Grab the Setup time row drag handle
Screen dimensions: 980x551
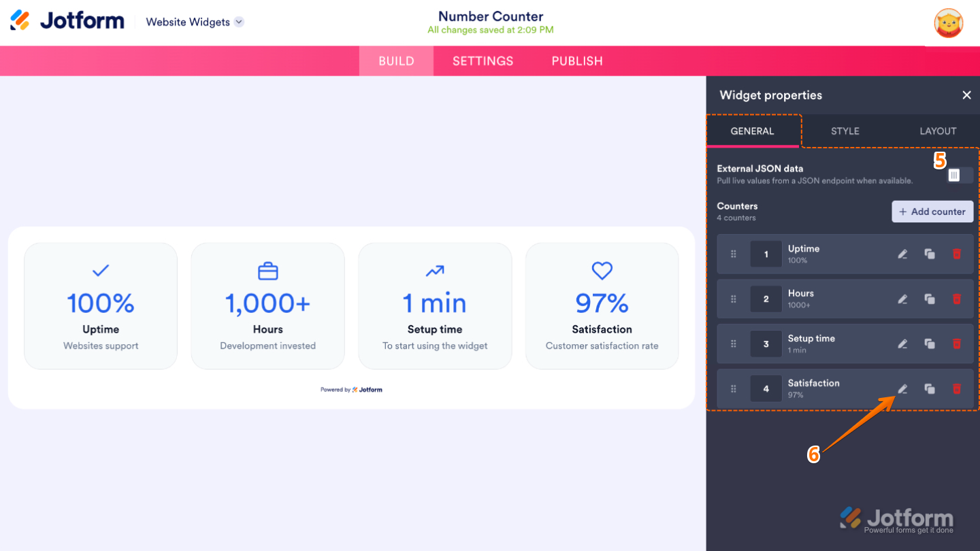pyautogui.click(x=734, y=344)
